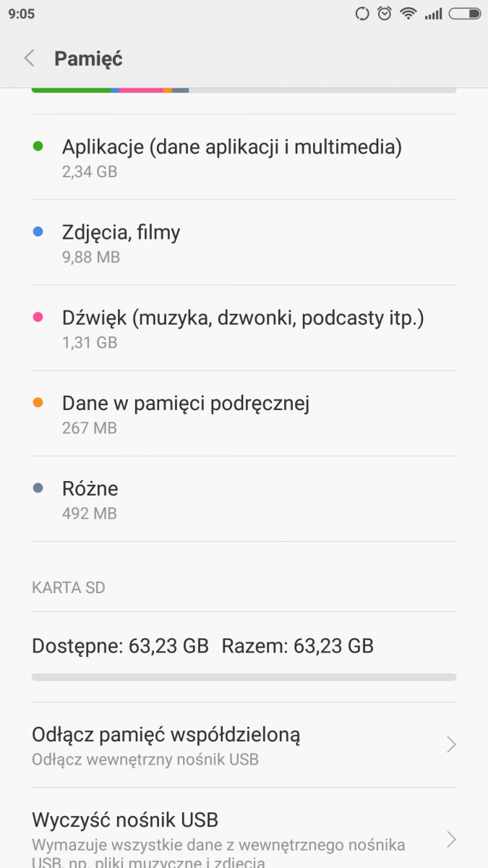The height and width of the screenshot is (868, 488).
Task: Tap the Wi-Fi status icon
Action: (x=408, y=13)
